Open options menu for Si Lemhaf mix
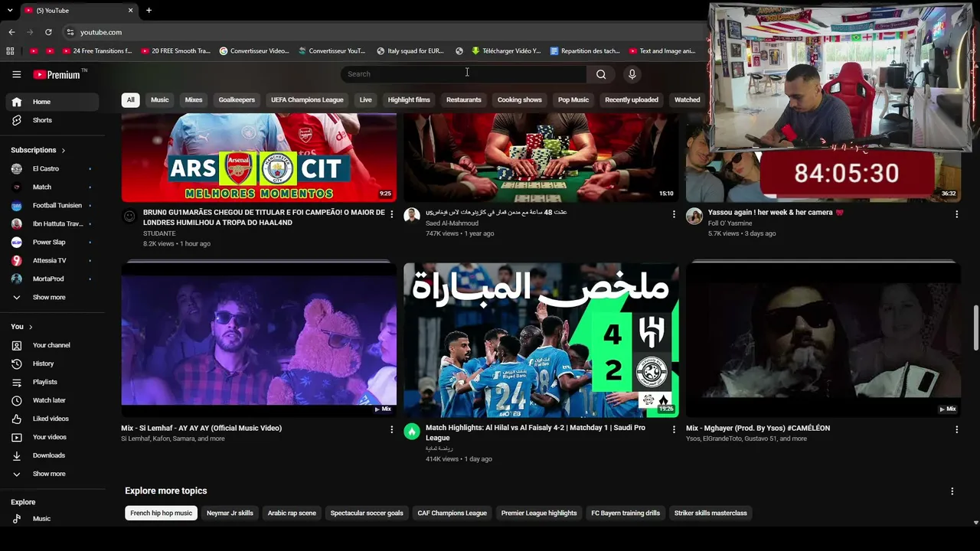The width and height of the screenshot is (980, 551). 391,429
